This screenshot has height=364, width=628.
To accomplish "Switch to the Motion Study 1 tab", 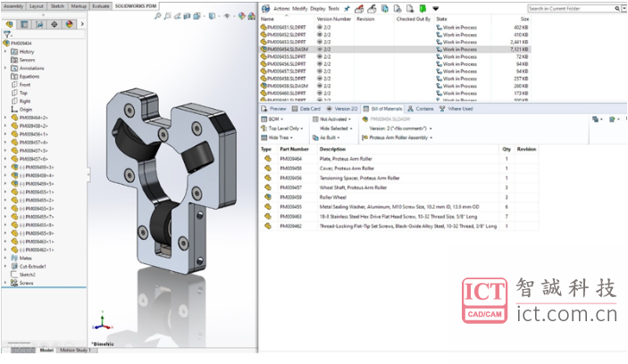I will 75,350.
